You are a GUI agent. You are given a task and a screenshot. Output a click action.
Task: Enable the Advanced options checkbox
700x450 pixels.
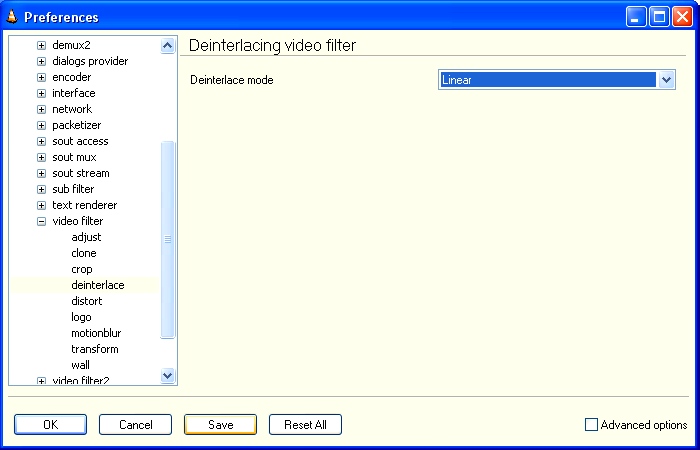point(591,425)
